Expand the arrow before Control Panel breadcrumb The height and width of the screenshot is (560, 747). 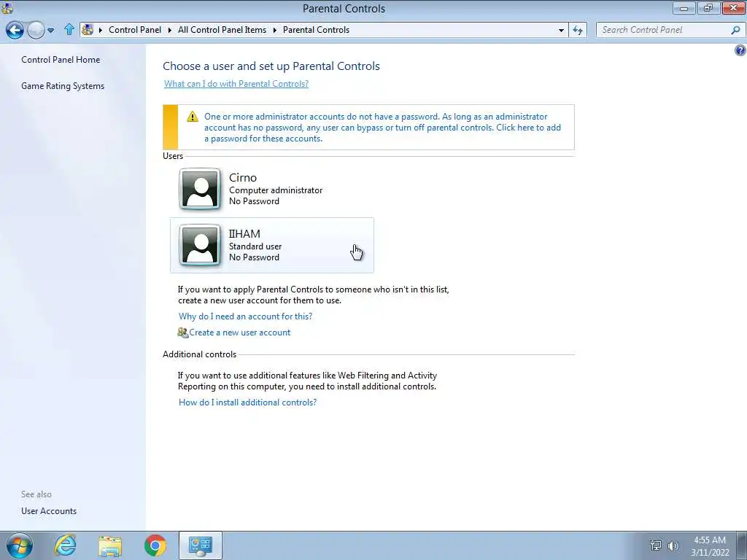(101, 30)
